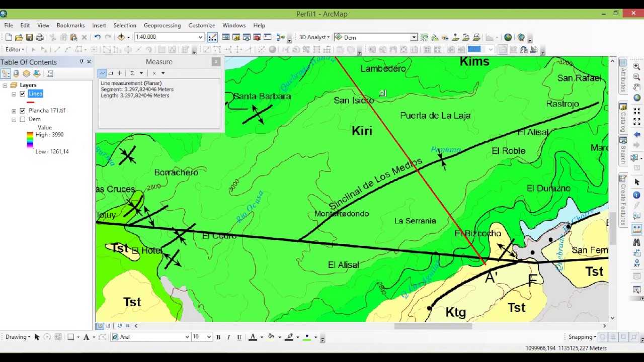Viewport: 644px width, 362px height.
Task: Select Measure an Area tool
Action: [111, 73]
